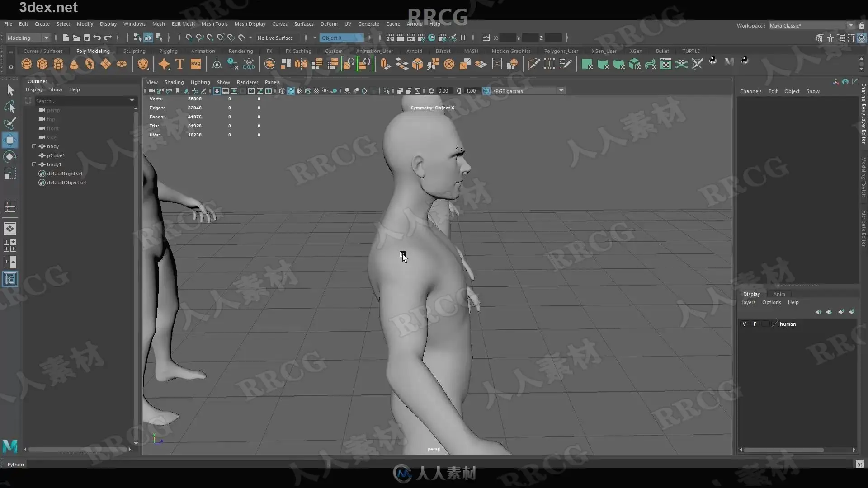The width and height of the screenshot is (868, 488).
Task: Click the Freeze Transformations 0,0,0 shelf icon
Action: click(x=249, y=64)
